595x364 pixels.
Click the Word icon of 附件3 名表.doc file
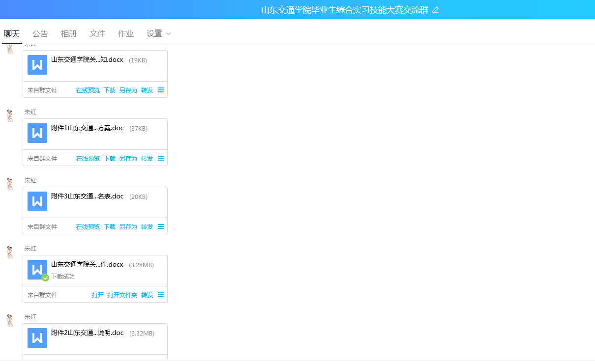[37, 201]
